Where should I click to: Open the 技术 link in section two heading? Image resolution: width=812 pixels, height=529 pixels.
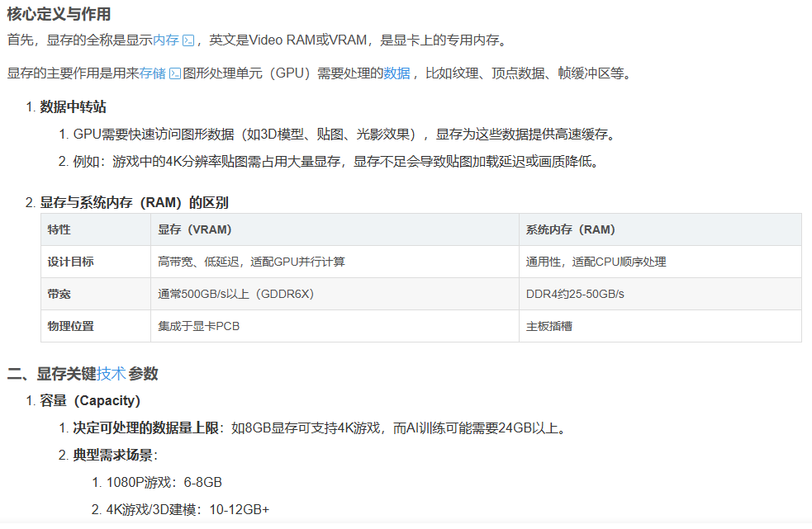pyautogui.click(x=111, y=374)
